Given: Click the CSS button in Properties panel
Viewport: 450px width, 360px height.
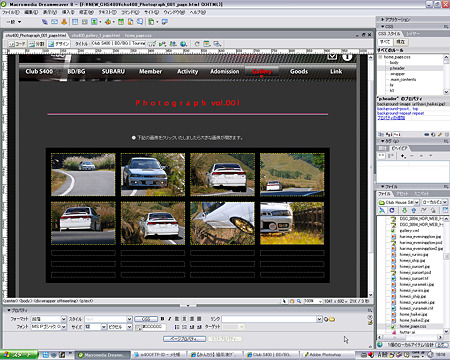Looking at the screenshot, I should coord(146,319).
